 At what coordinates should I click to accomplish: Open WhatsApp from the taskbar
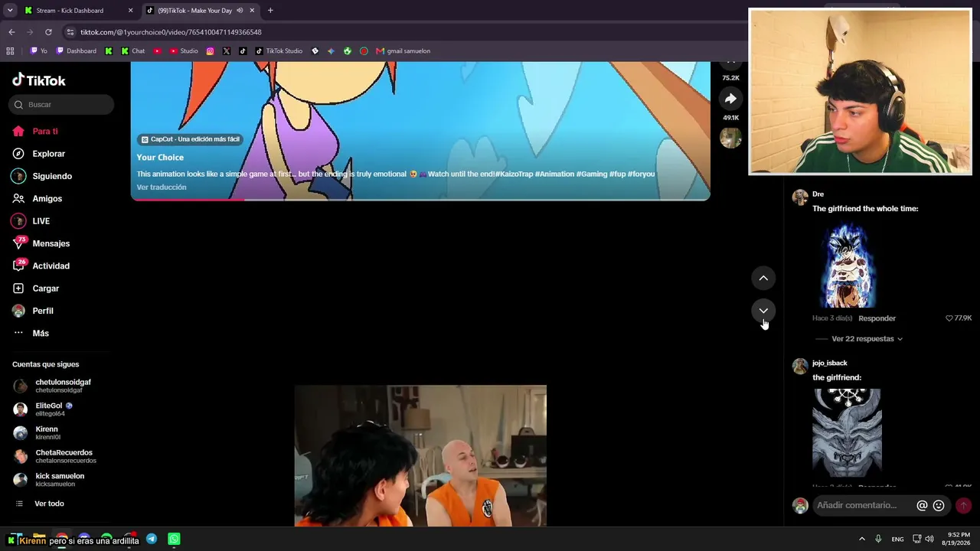pyautogui.click(x=174, y=540)
